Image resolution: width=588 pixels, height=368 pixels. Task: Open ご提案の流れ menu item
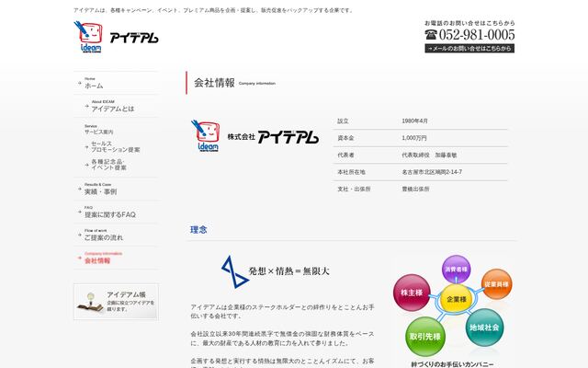104,237
